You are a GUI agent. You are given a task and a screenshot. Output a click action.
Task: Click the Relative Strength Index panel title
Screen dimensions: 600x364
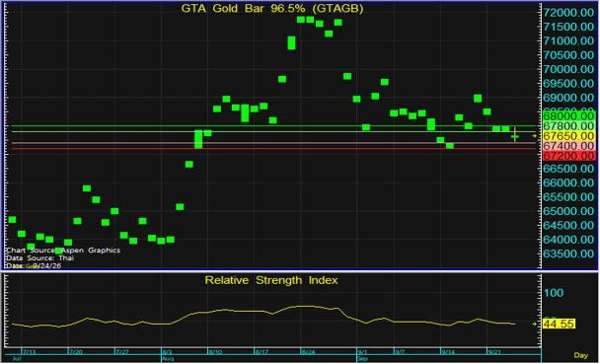(271, 281)
